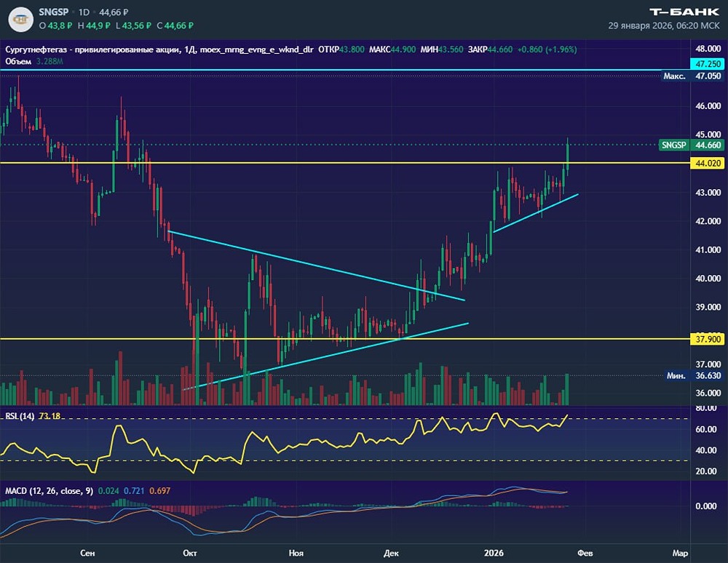Click the Фев label on time axis

[x=585, y=553]
